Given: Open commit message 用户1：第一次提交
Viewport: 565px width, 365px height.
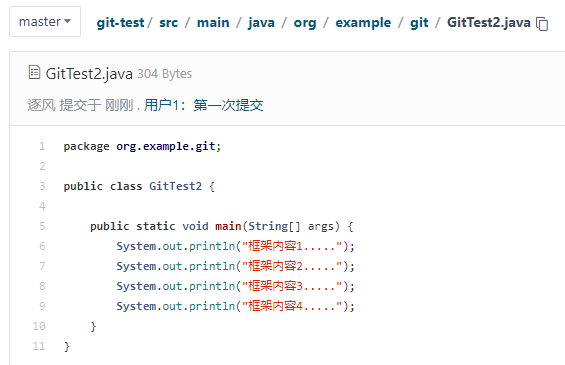Looking at the screenshot, I should 204,105.
